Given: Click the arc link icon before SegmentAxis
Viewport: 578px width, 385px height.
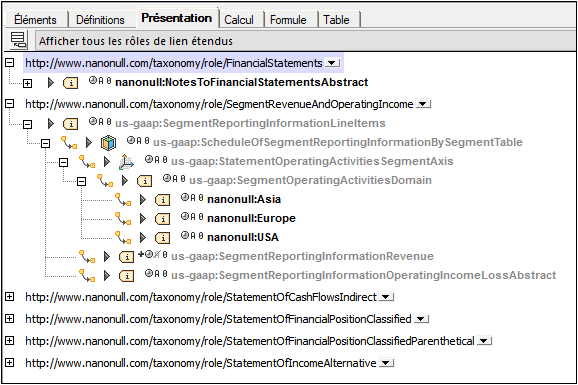Looking at the screenshot, I should click(87, 162).
